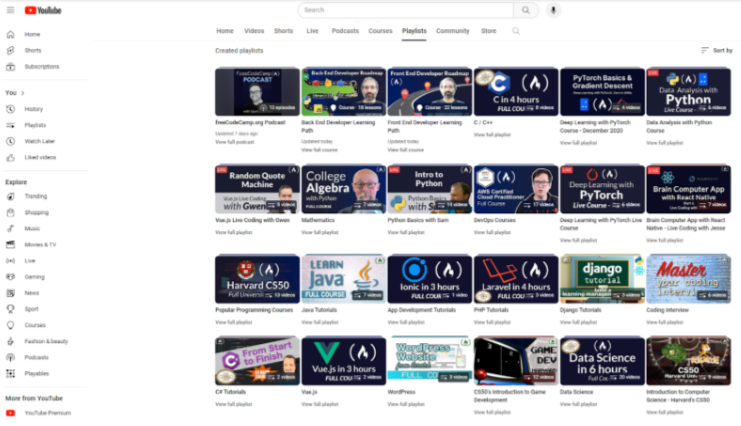The width and height of the screenshot is (741, 426).
Task: Click the C# Tutorials playlist title
Action: [230, 392]
